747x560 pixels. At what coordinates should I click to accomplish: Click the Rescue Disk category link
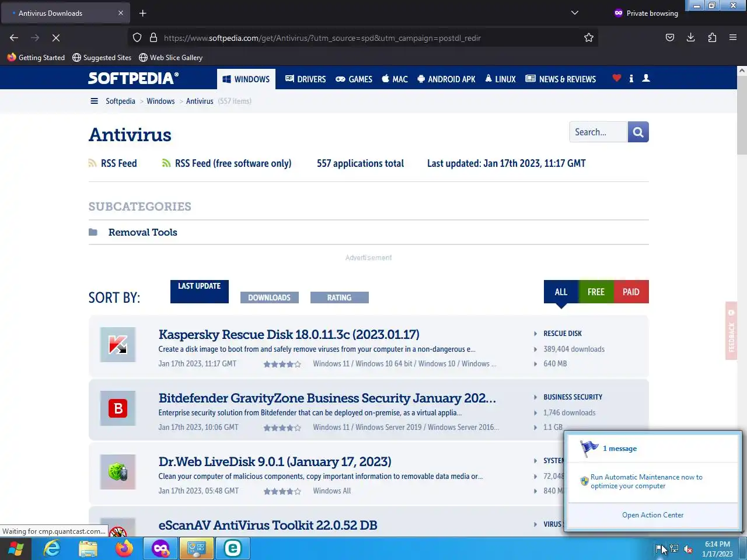tap(563, 334)
